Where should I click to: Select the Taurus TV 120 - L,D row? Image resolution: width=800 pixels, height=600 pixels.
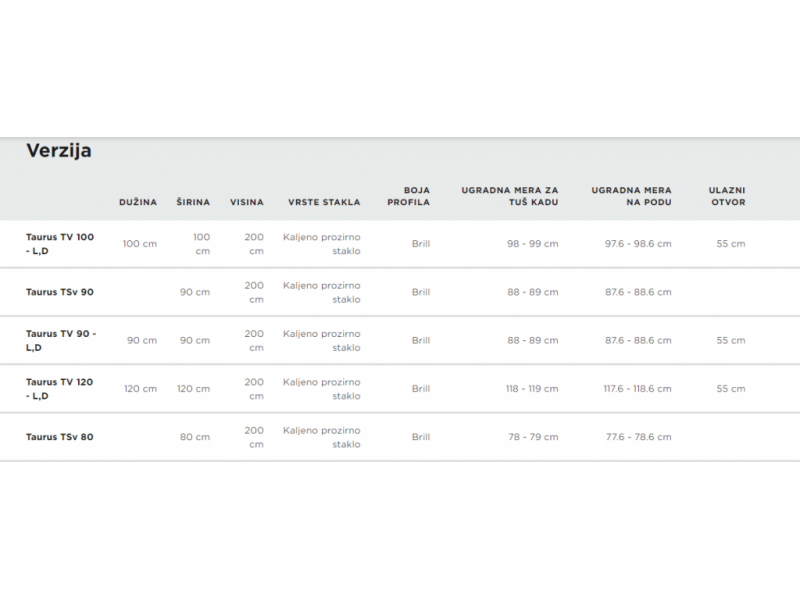[x=61, y=388]
